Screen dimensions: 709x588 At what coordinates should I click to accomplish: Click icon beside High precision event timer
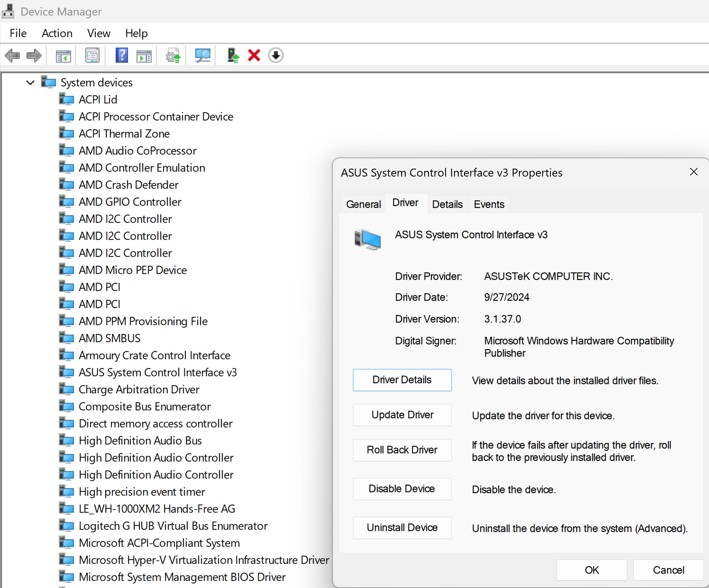coord(67,491)
